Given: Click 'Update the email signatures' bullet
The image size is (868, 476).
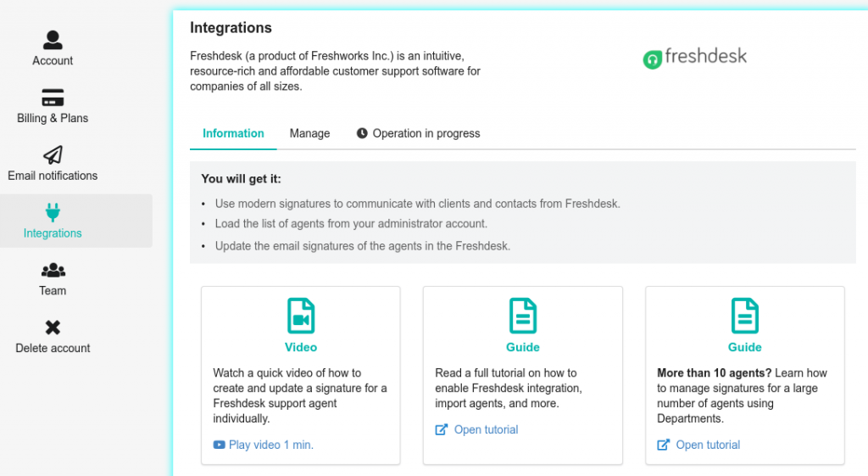Looking at the screenshot, I should (363, 245).
